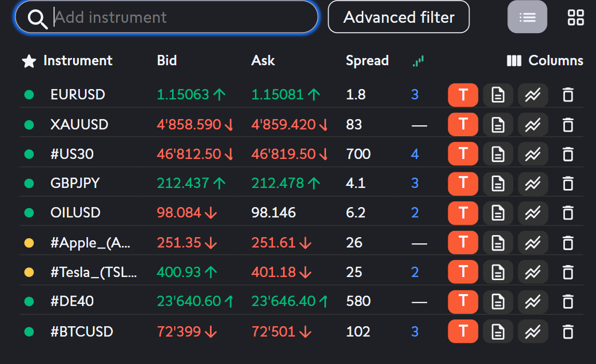The height and width of the screenshot is (364, 596).
Task: Open trade panel for GBPJPY
Action: click(463, 183)
